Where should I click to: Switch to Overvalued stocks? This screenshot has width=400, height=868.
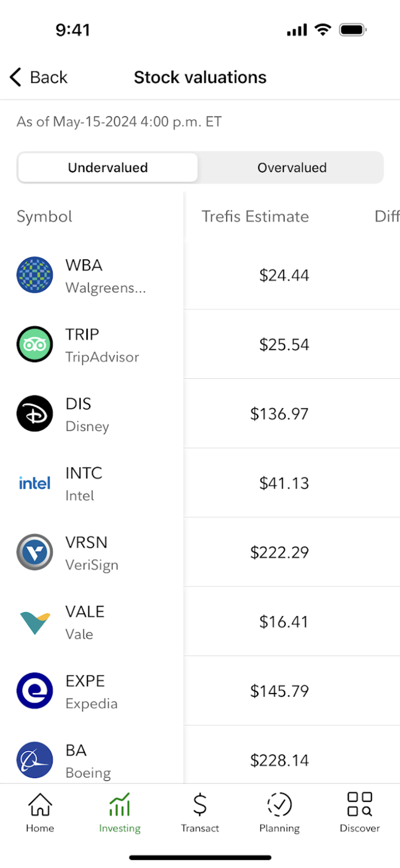(x=292, y=167)
